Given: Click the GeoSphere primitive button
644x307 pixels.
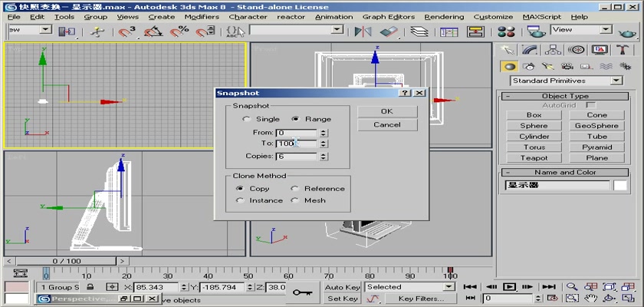Looking at the screenshot, I should [x=596, y=126].
